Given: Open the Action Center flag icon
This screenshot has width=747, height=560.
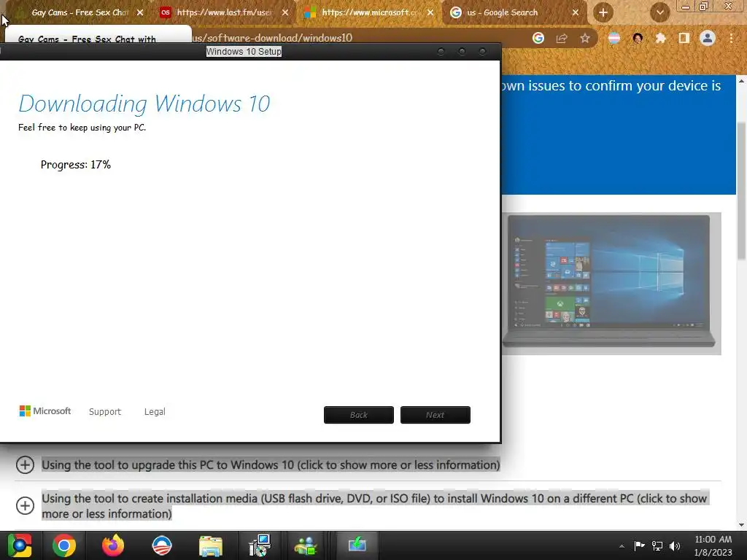Looking at the screenshot, I should tap(639, 545).
